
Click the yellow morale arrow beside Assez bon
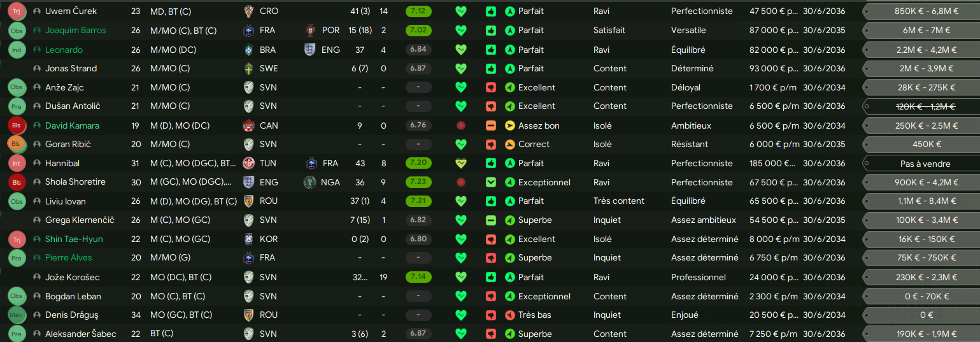(509, 125)
